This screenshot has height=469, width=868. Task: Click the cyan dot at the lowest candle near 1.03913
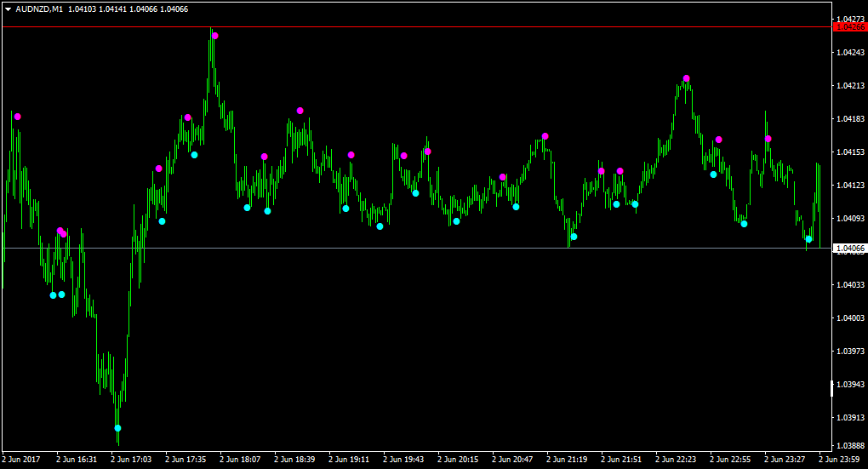click(x=117, y=428)
